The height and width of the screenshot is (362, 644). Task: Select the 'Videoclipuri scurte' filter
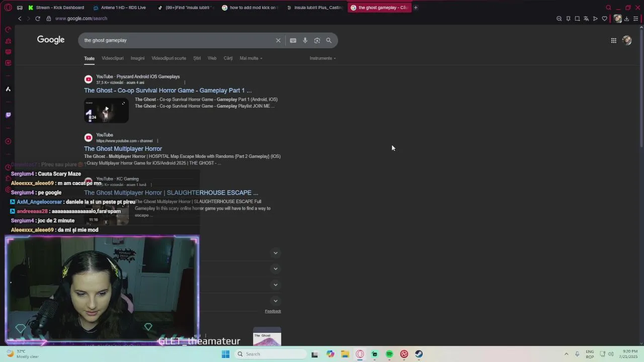coord(169,58)
